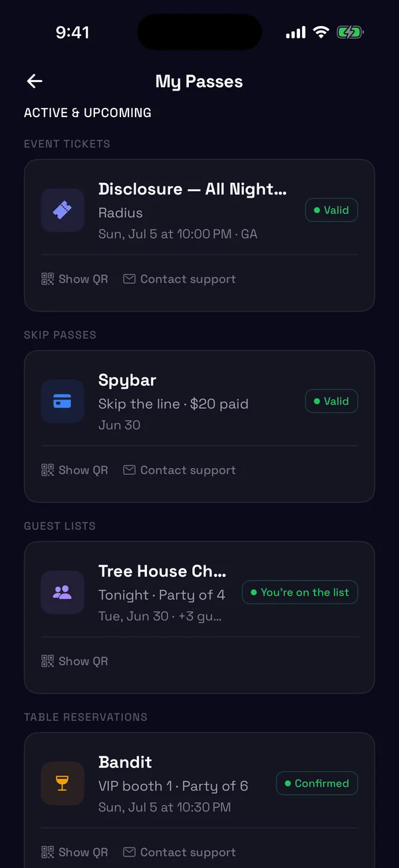Show QR for the Disclosure ticket
The image size is (399, 868).
(74, 279)
